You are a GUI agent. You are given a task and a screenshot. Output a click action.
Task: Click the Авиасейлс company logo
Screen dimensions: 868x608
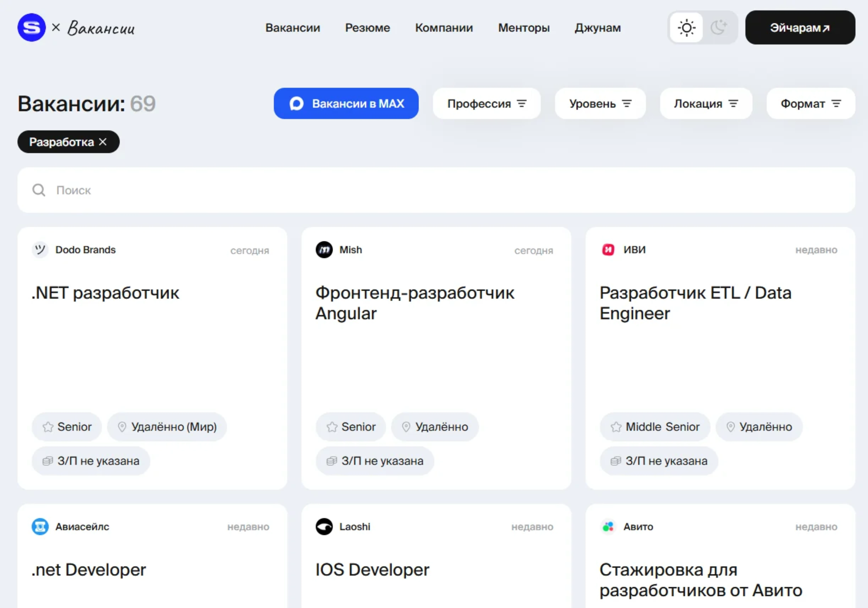(x=40, y=527)
